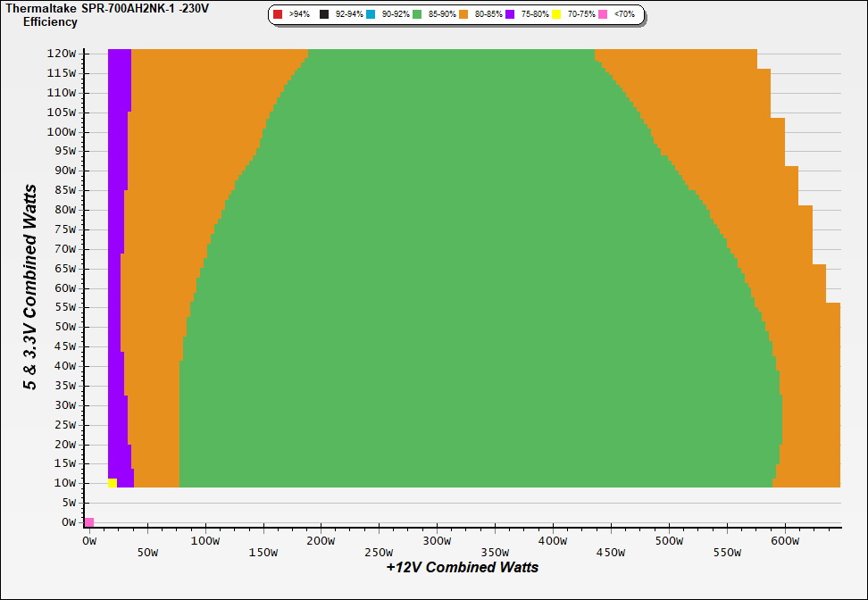
Task: Click the blue 90-92% legend swatch
Action: coord(371,15)
